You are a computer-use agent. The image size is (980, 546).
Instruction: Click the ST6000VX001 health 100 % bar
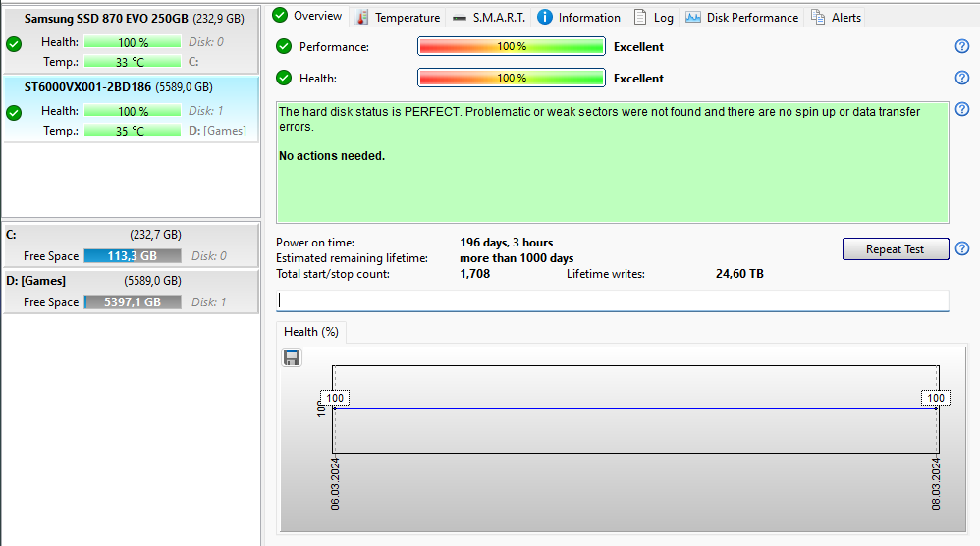(x=133, y=111)
